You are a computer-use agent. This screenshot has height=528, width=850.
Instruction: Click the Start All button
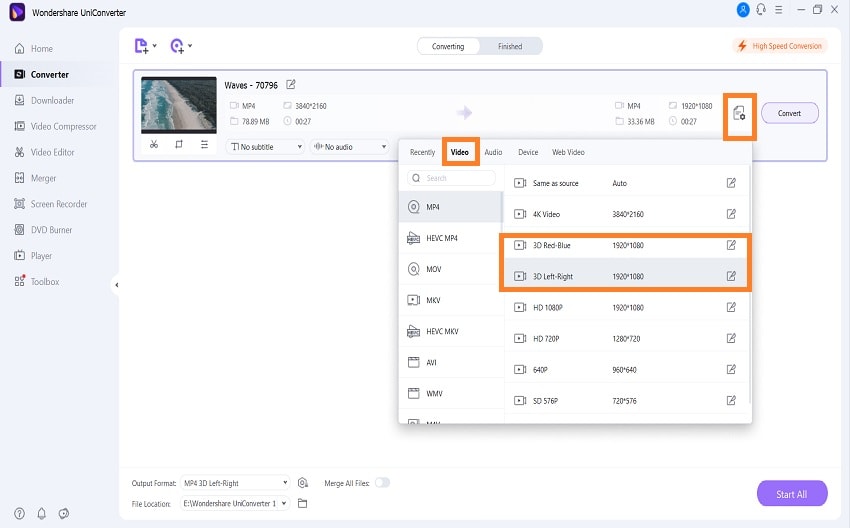tap(792, 494)
